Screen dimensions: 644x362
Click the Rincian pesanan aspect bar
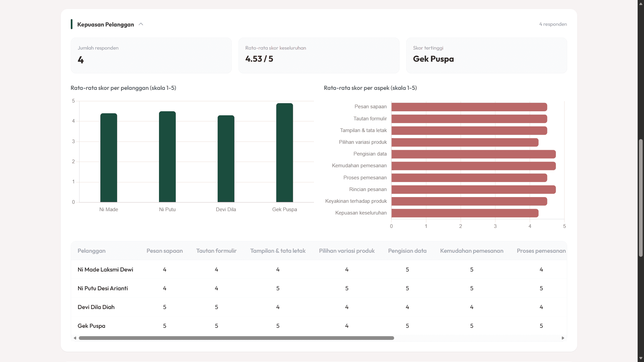point(474,189)
